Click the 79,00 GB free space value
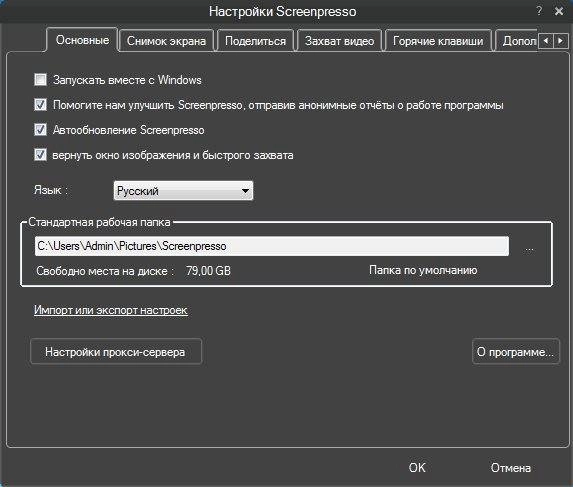The height and width of the screenshot is (487, 573). pyautogui.click(x=208, y=271)
